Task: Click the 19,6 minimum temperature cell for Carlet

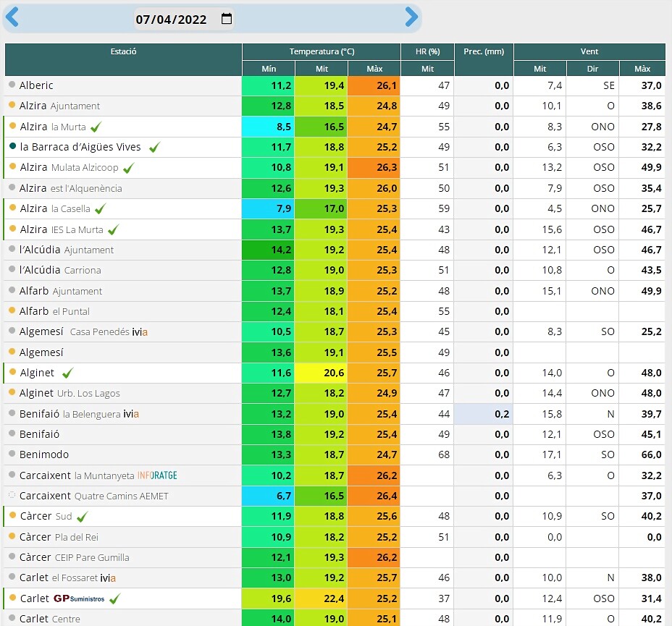Action: click(268, 598)
